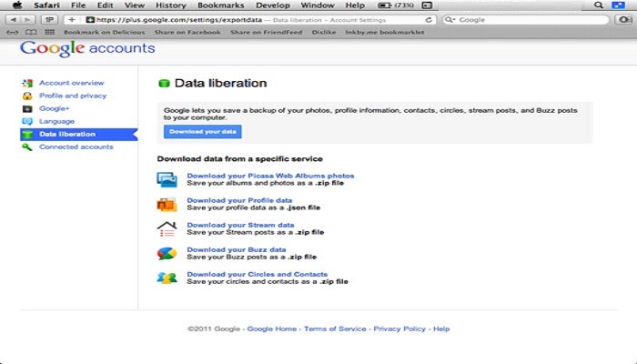Click the padlock icon beside Profile and privacy

coord(27,96)
